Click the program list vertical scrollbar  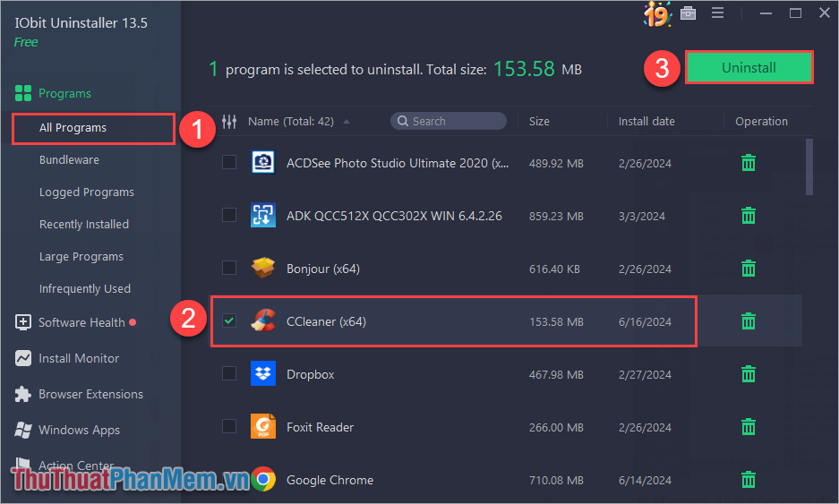click(x=809, y=167)
